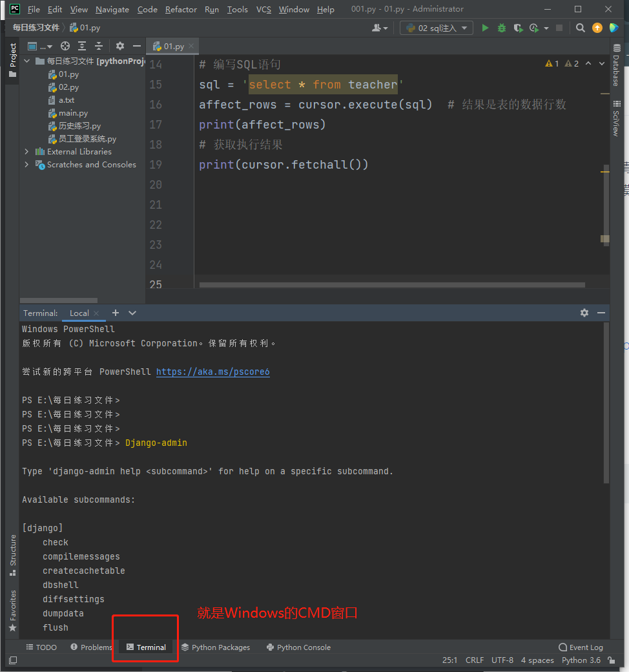Change Python 3.6 interpreter in status bar

coord(581,660)
